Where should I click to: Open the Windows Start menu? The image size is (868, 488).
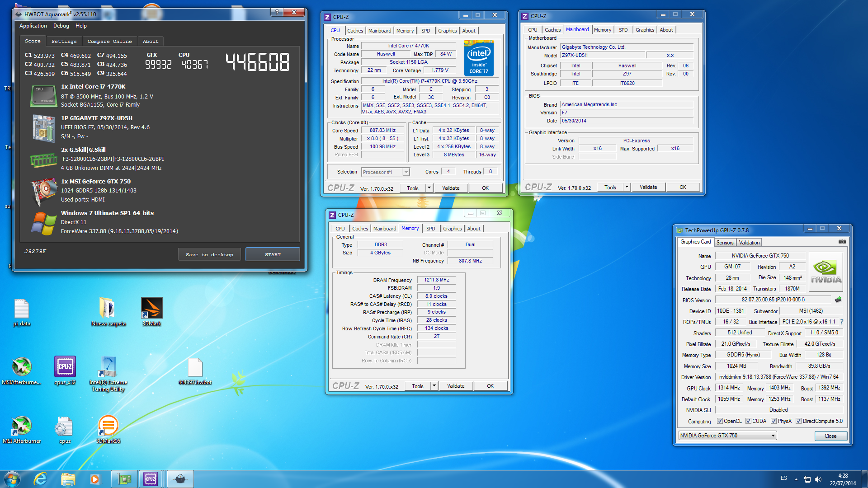pos(12,479)
